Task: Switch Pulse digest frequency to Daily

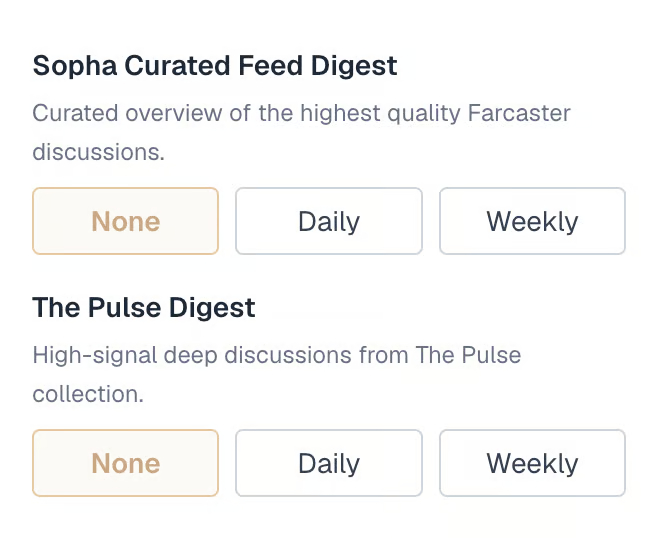Action: pos(329,463)
